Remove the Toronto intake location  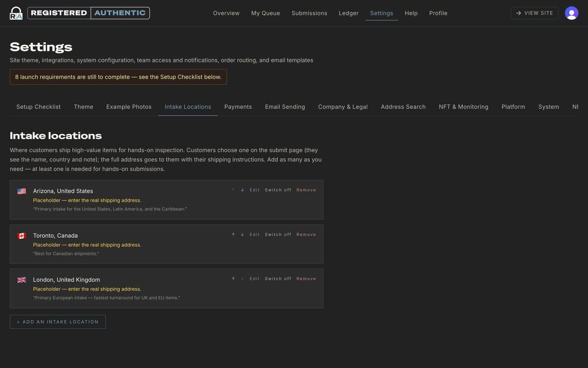tap(306, 235)
